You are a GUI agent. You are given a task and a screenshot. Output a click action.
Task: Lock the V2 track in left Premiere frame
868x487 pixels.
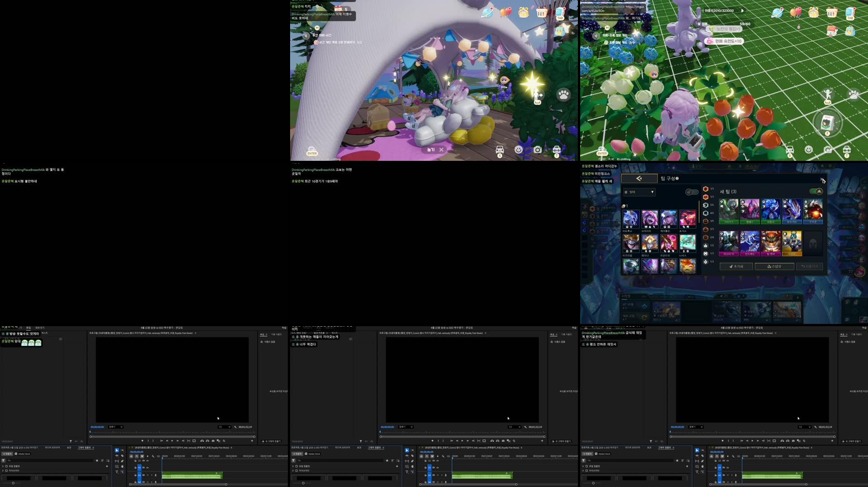click(x=135, y=461)
